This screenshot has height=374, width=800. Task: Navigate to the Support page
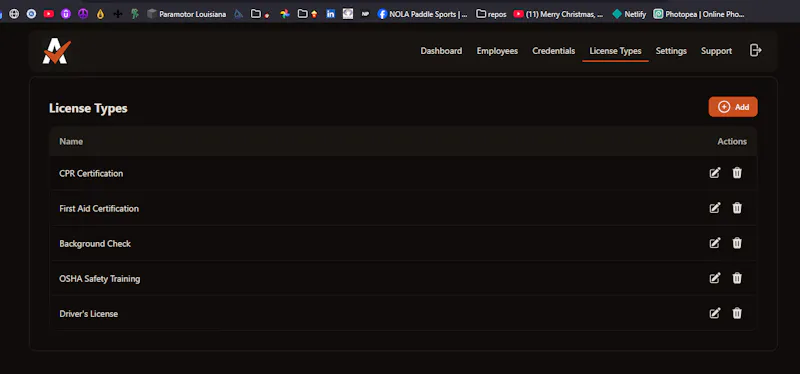tap(716, 51)
